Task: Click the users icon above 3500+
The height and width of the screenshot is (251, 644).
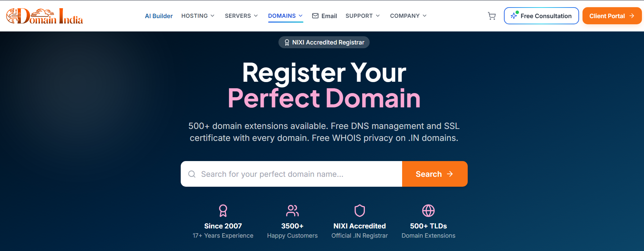Action: coord(292,211)
